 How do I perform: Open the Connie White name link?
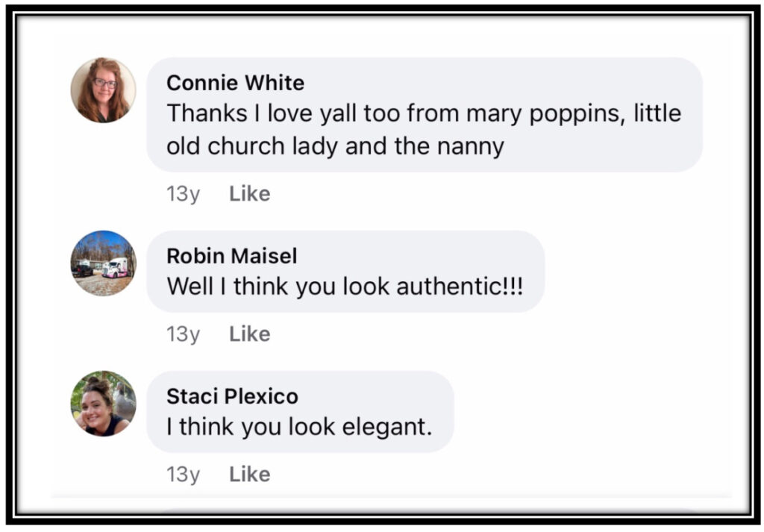tap(235, 83)
